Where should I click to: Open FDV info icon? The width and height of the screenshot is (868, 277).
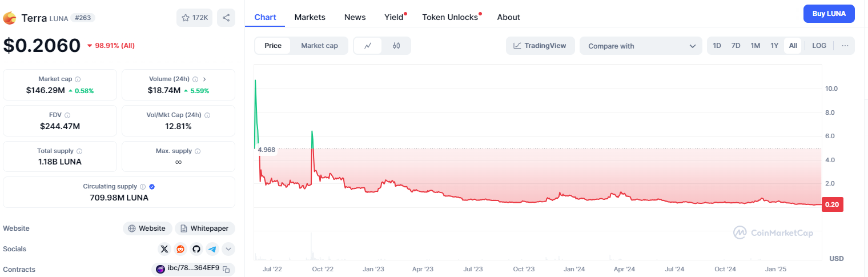(x=67, y=115)
